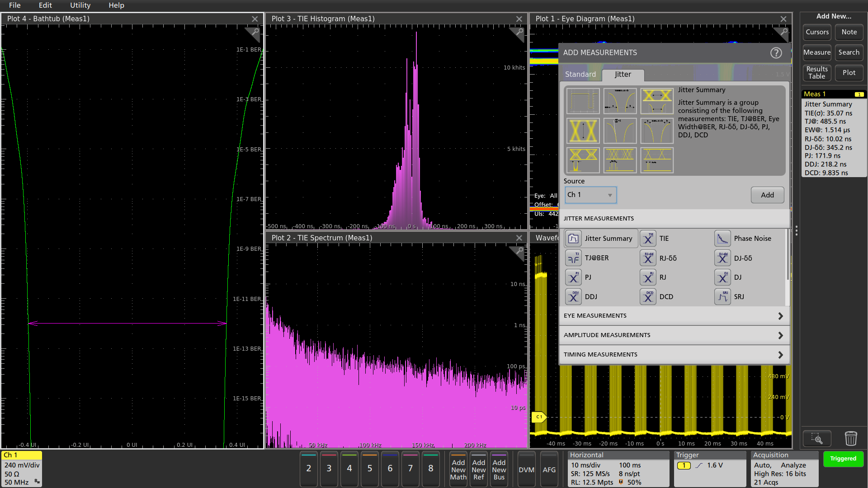Open help via the question mark in Add Measurements
Viewport: 868px width, 488px height.
click(x=776, y=53)
